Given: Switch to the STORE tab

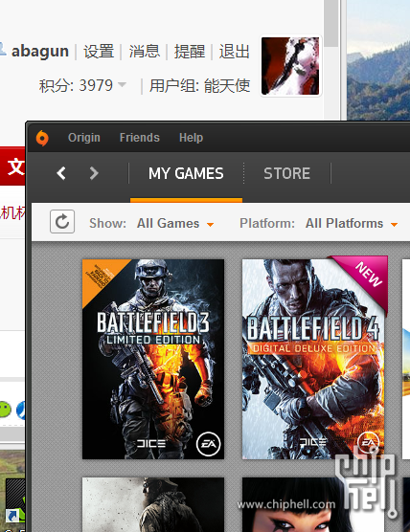Looking at the screenshot, I should pos(286,173).
